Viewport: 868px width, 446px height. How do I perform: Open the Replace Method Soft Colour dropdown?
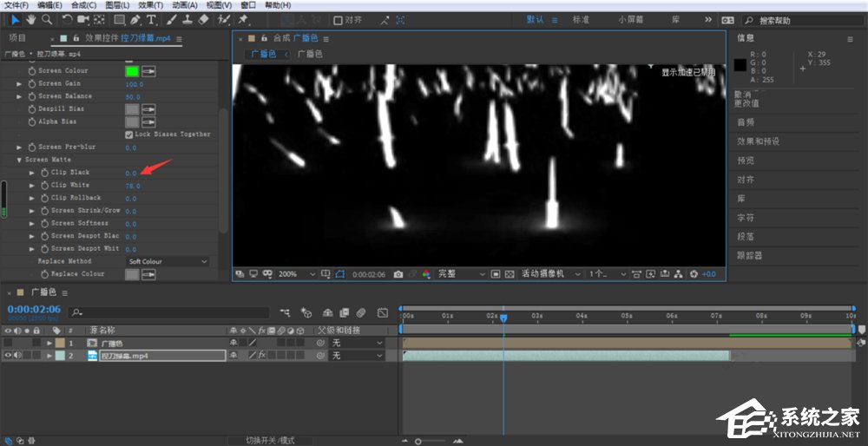[x=168, y=261]
